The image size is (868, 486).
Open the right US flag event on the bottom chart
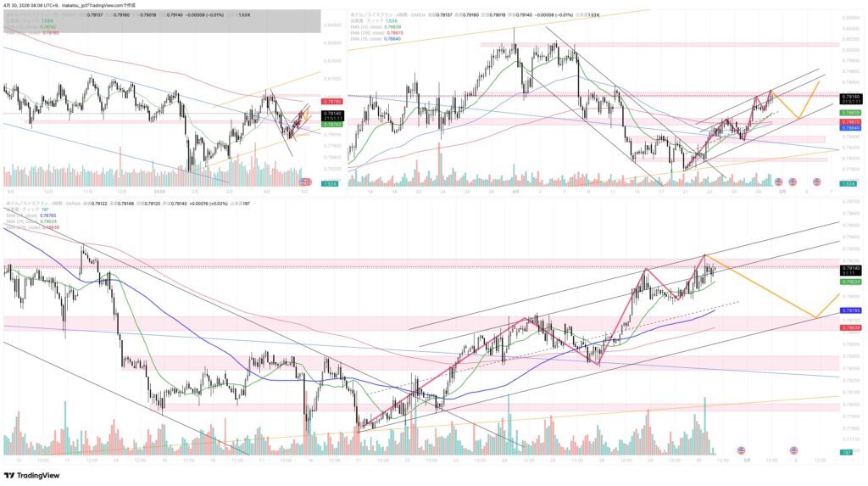(x=793, y=450)
